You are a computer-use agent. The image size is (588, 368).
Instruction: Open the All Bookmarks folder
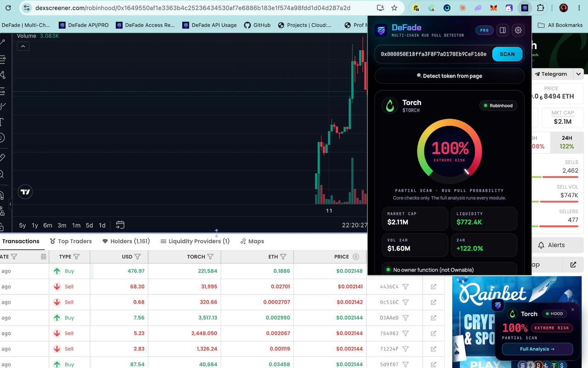point(560,25)
